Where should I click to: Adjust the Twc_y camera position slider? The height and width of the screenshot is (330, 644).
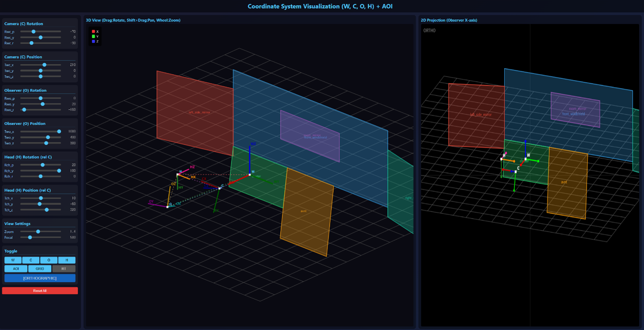click(41, 70)
